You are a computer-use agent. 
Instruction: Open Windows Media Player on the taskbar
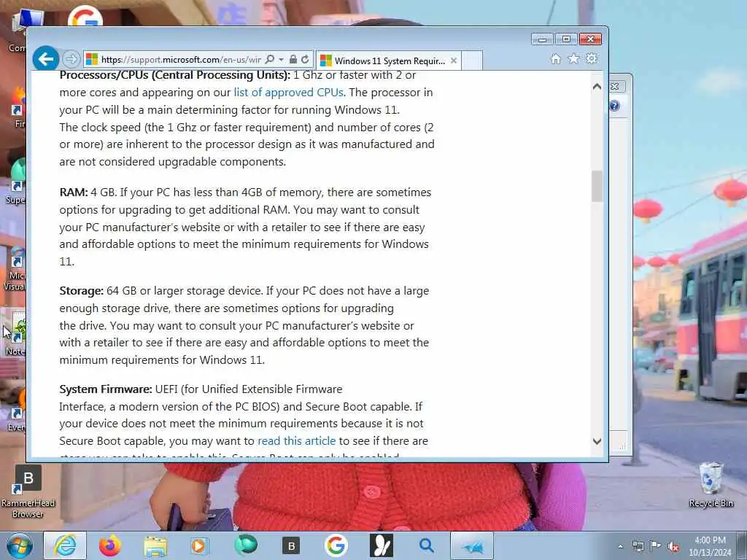[x=199, y=545]
